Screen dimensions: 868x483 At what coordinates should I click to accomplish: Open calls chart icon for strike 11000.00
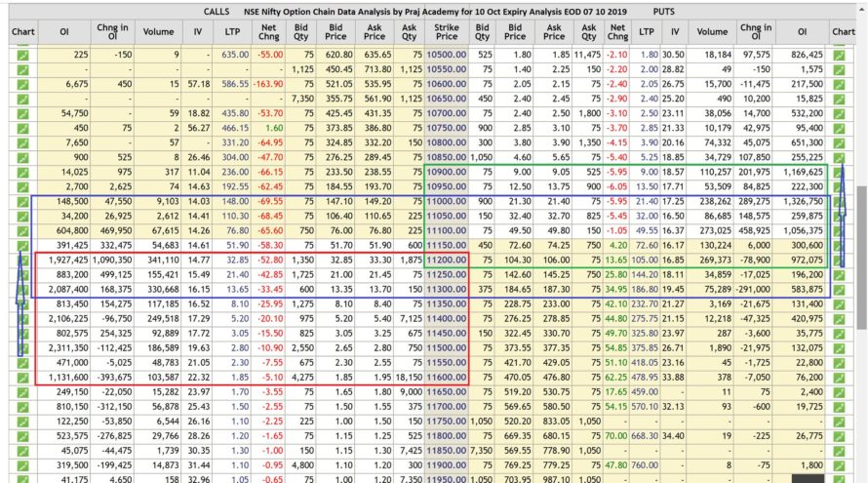click(x=22, y=202)
